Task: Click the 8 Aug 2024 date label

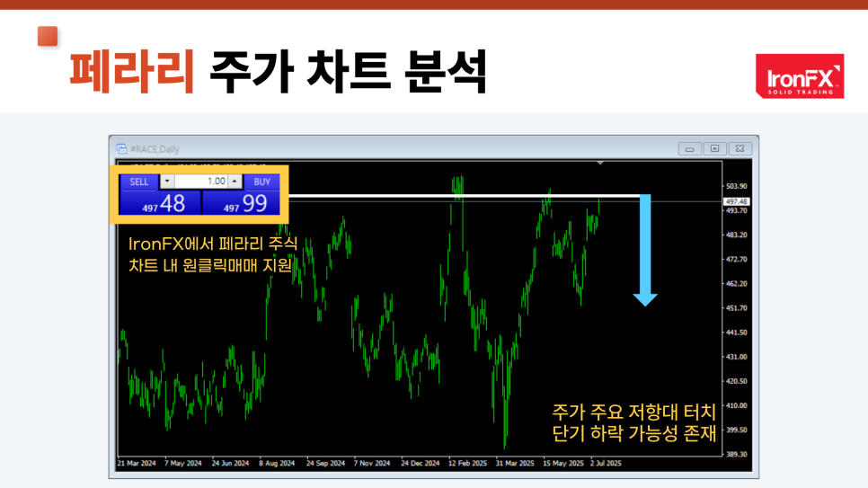Action: pos(278,463)
